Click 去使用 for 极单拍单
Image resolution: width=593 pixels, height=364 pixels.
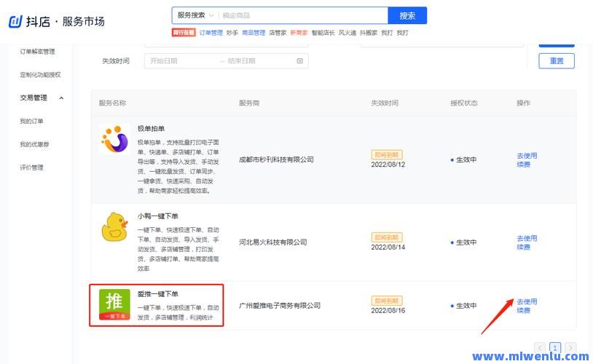pos(527,156)
